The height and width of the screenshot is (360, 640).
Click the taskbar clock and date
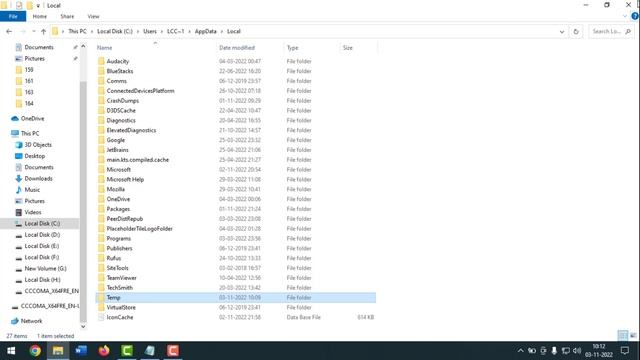599,351
